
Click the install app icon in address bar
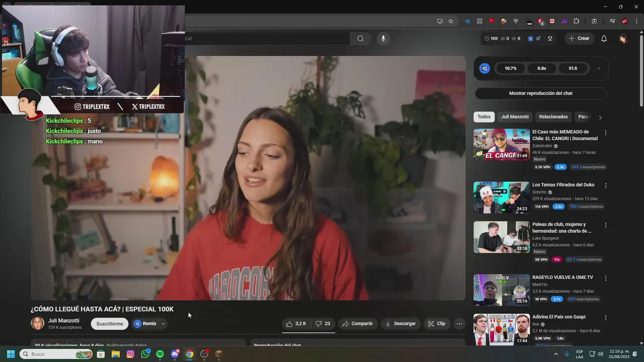click(x=440, y=21)
